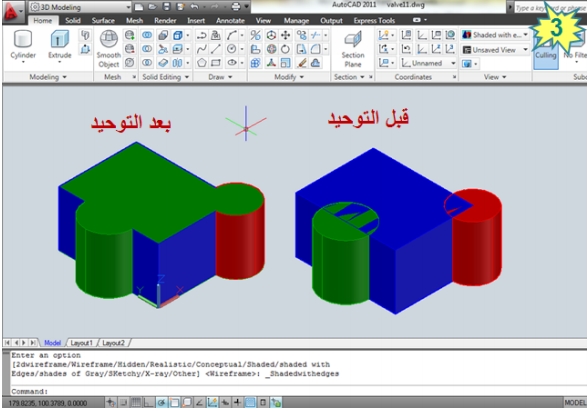
Task: Click the UCS World globe icon
Action: [450, 35]
